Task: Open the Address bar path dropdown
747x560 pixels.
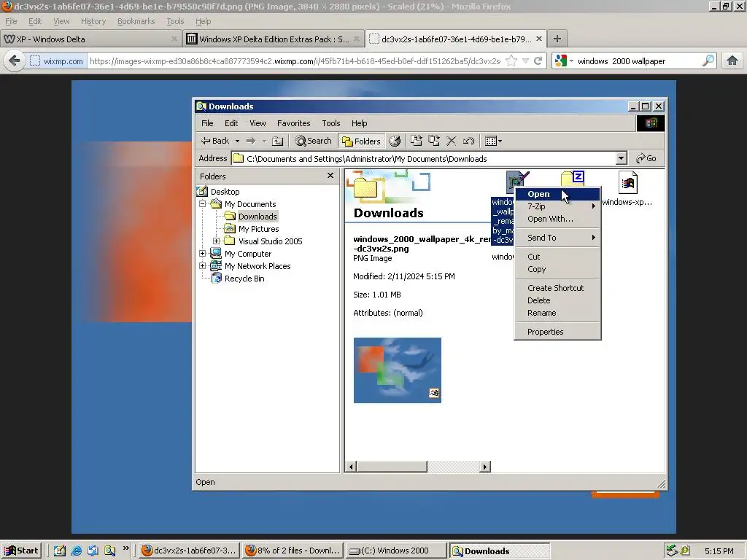Action: (621, 158)
